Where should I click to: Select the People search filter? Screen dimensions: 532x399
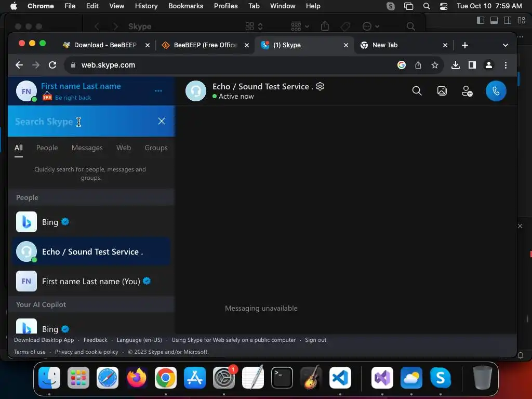point(47,148)
